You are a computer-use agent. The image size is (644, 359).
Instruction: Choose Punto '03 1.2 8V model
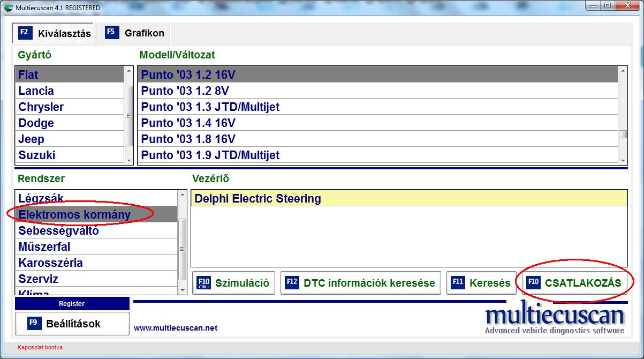[378, 91]
